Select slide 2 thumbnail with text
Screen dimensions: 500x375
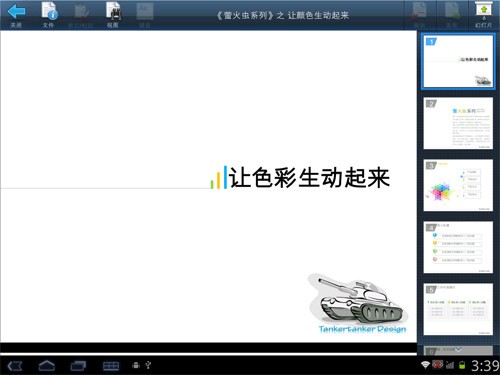click(x=458, y=123)
